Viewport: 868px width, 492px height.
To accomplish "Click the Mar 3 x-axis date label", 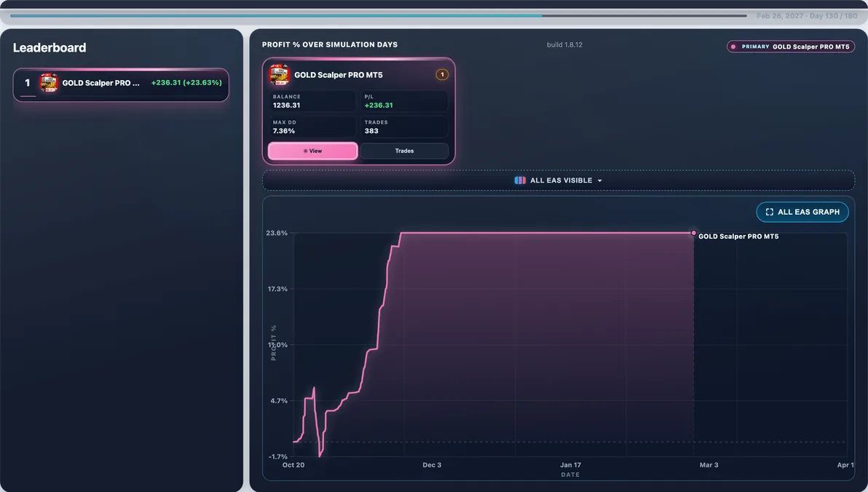I will tap(709, 465).
